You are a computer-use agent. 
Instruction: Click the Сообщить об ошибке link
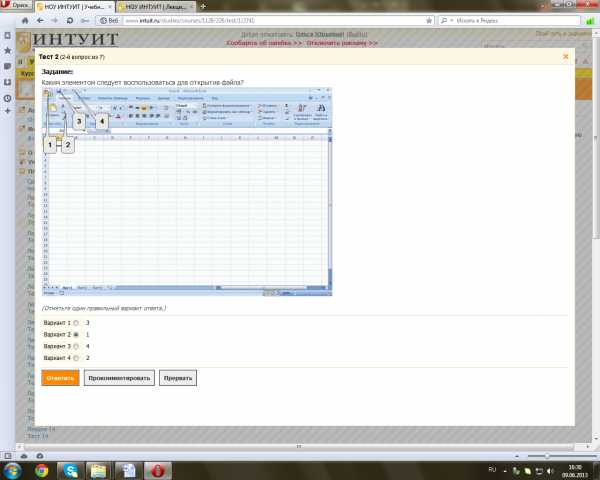coord(264,43)
